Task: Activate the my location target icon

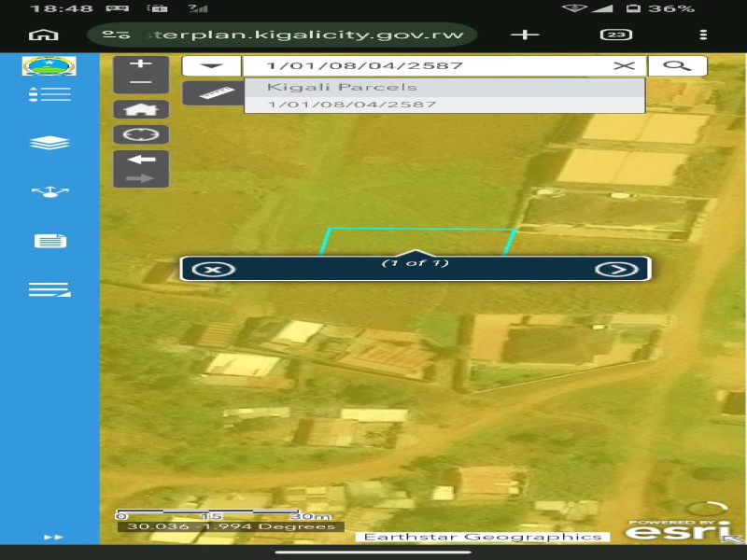Action: 141,134
